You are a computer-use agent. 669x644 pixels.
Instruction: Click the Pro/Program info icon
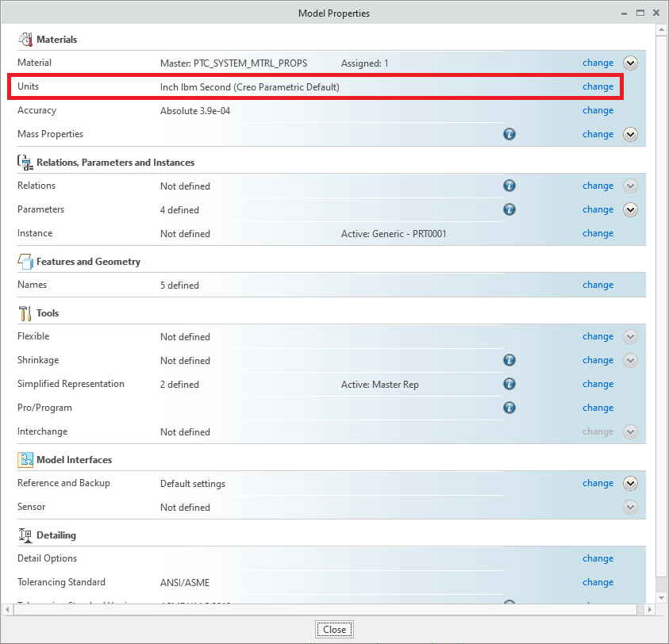click(509, 408)
